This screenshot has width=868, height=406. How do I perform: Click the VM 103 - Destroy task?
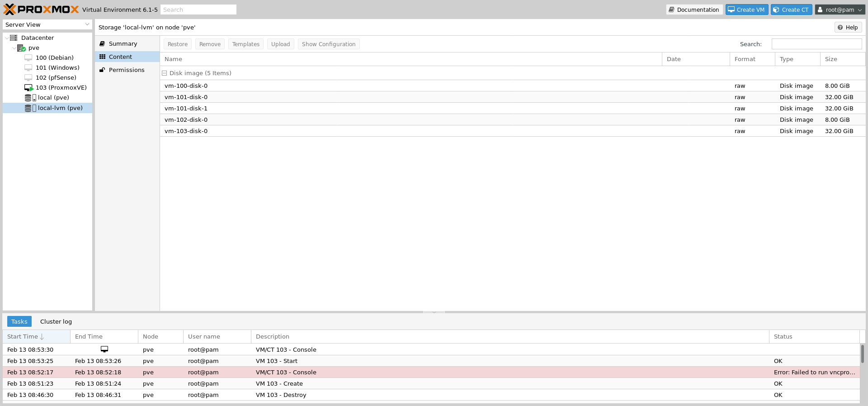pos(431,395)
